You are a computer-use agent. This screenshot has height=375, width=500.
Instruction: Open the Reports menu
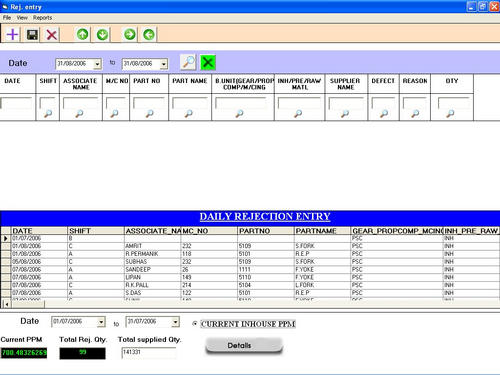[42, 18]
